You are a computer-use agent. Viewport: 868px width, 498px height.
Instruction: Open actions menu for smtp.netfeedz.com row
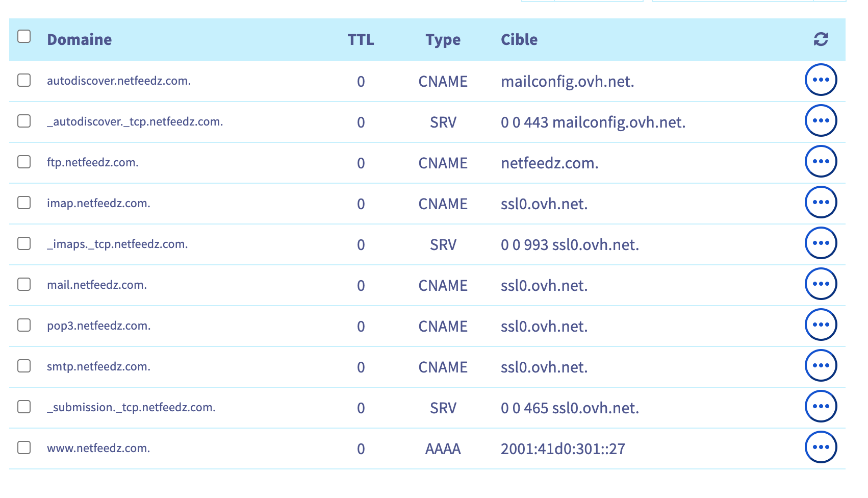point(821,366)
